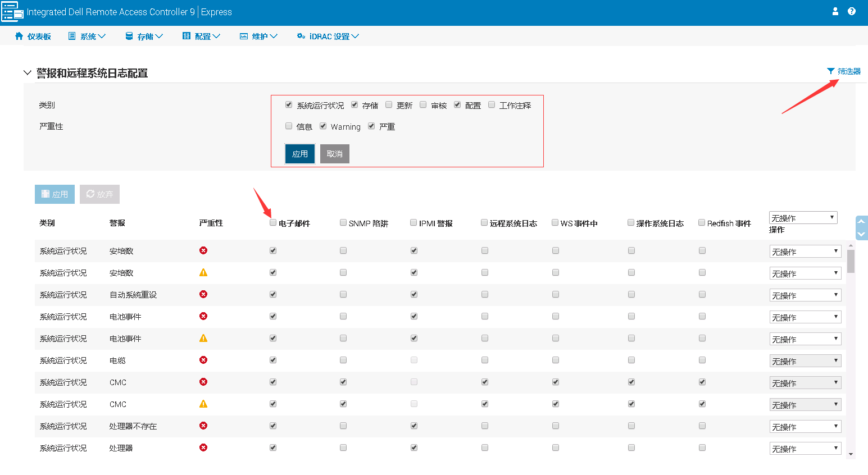Check the 信息 severity filter
The width and height of the screenshot is (868, 475).
[289, 126]
